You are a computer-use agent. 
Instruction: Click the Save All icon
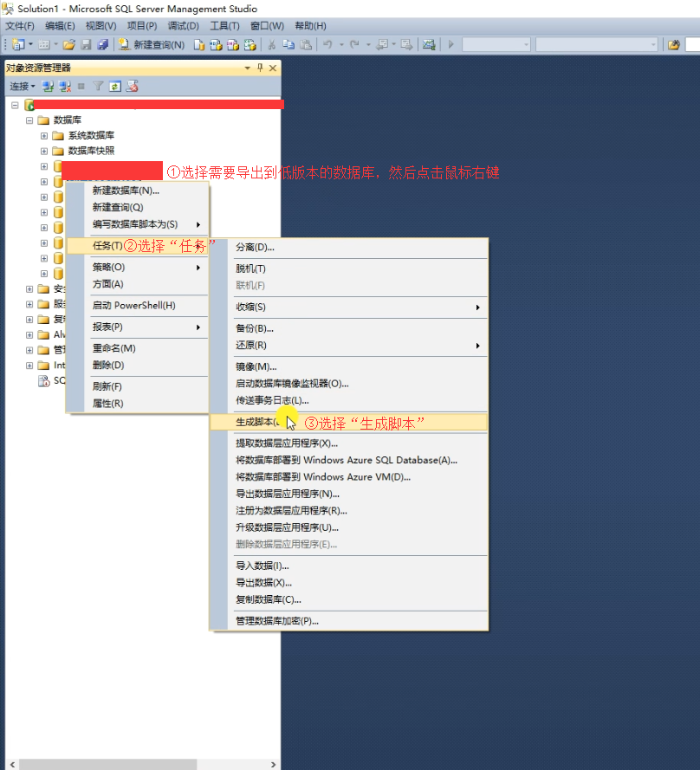103,45
